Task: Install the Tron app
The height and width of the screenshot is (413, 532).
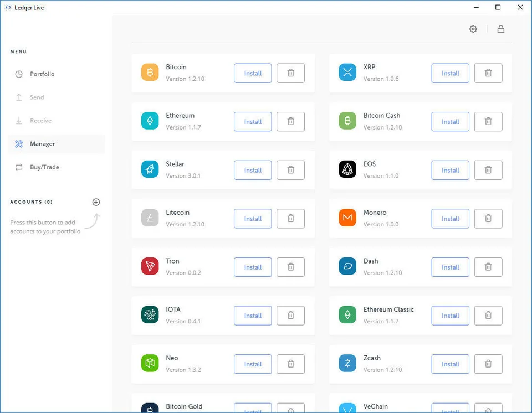Action: [253, 267]
